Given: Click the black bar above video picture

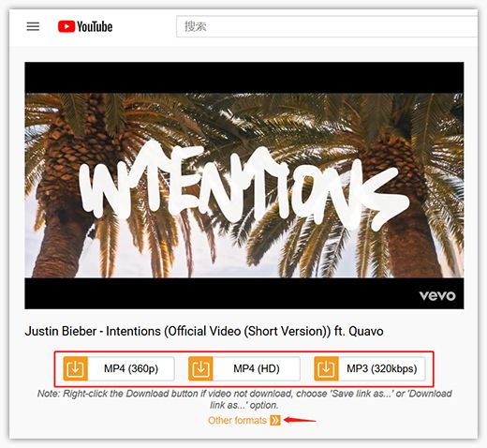Looking at the screenshot, I should pyautogui.click(x=244, y=78).
